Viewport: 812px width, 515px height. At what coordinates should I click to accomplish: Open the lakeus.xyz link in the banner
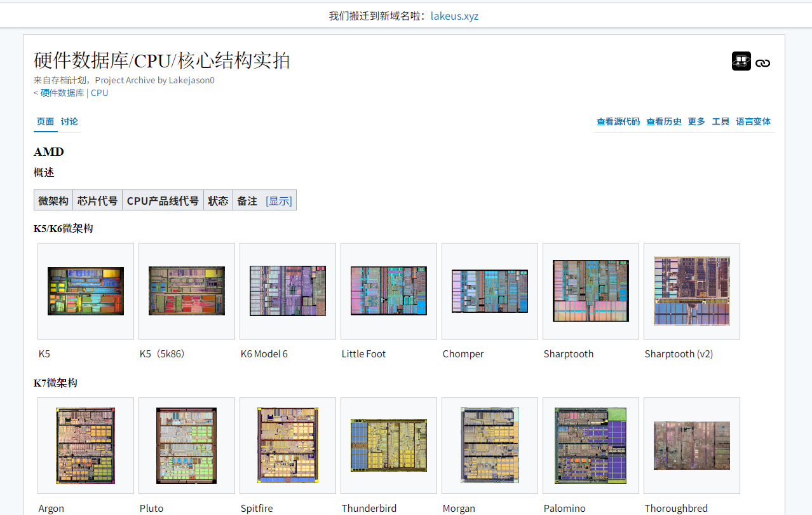pyautogui.click(x=454, y=16)
